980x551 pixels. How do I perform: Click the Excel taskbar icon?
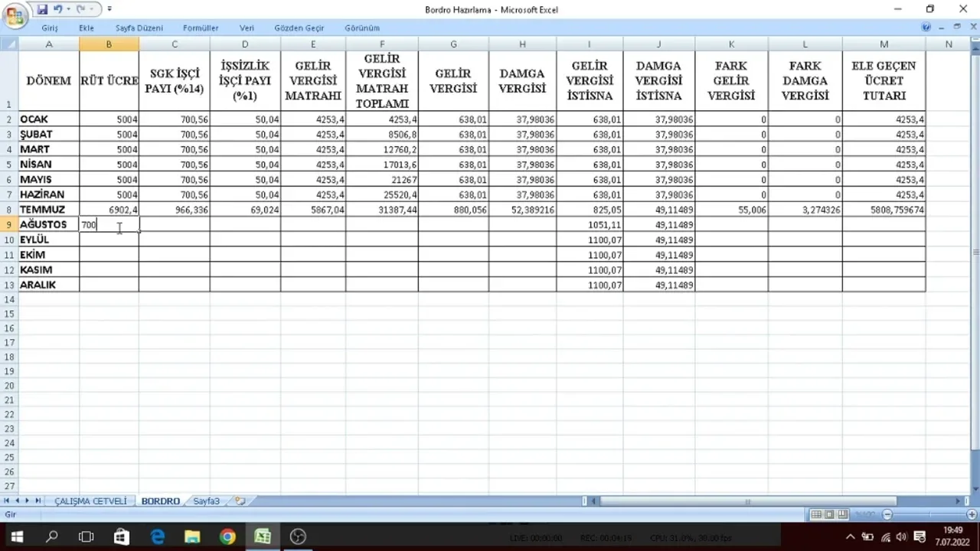tap(263, 536)
